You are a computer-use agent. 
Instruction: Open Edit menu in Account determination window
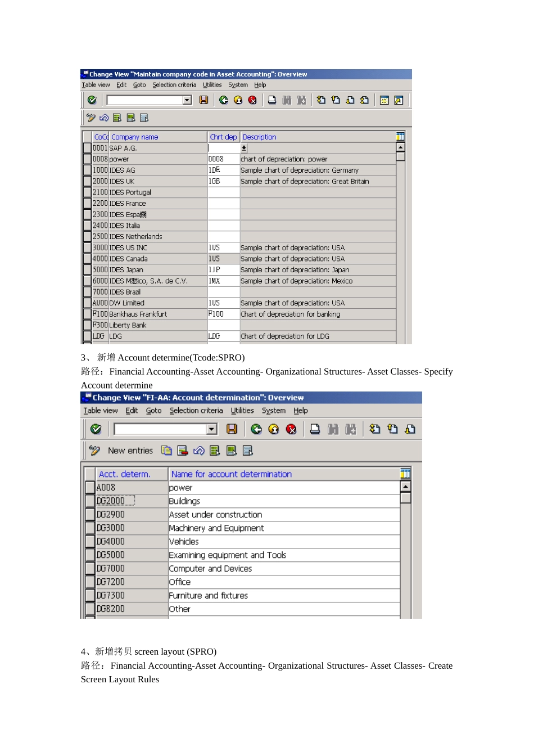click(132, 411)
